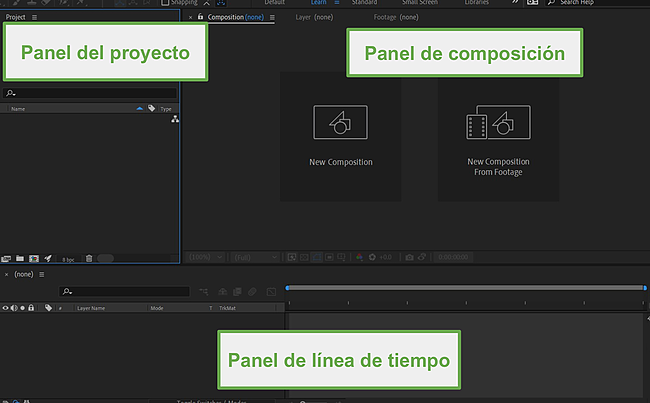The image size is (650, 403).
Task: Select the Project panel tab
Action: point(15,17)
